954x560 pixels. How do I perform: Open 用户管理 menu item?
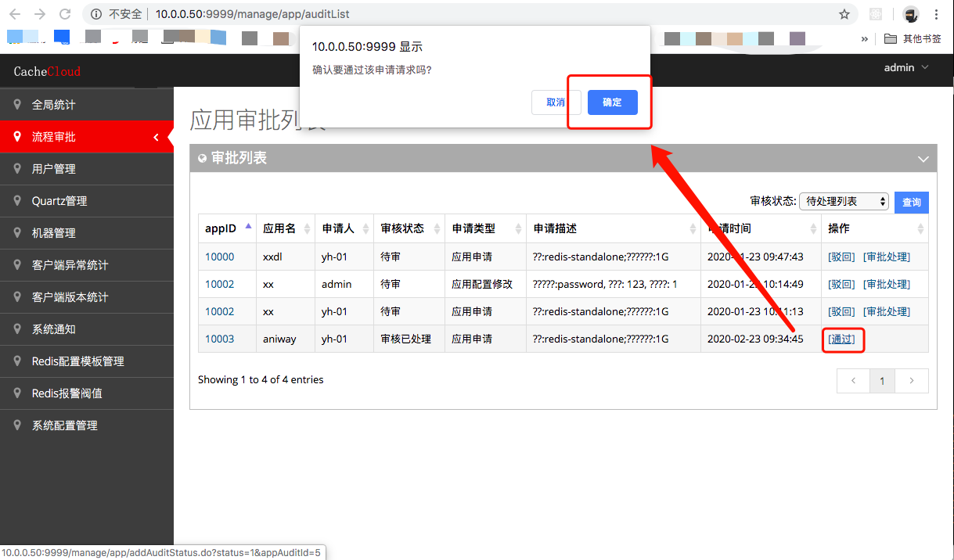pyautogui.click(x=87, y=168)
